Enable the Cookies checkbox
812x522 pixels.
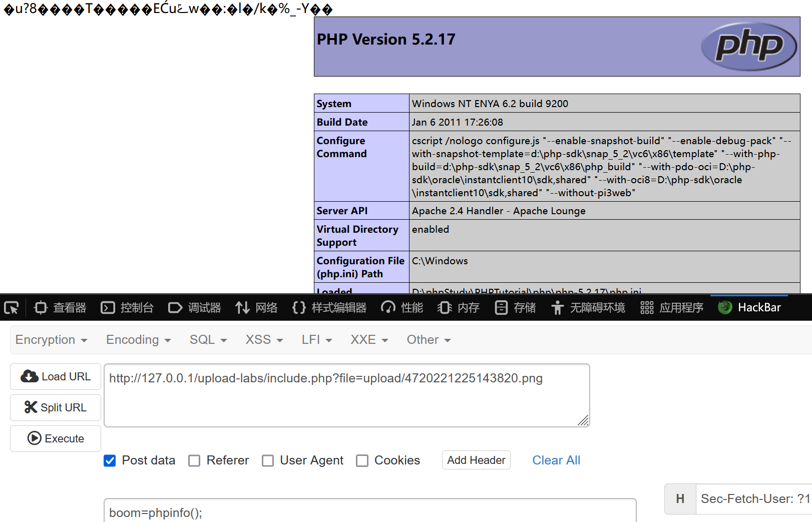pyautogui.click(x=362, y=460)
